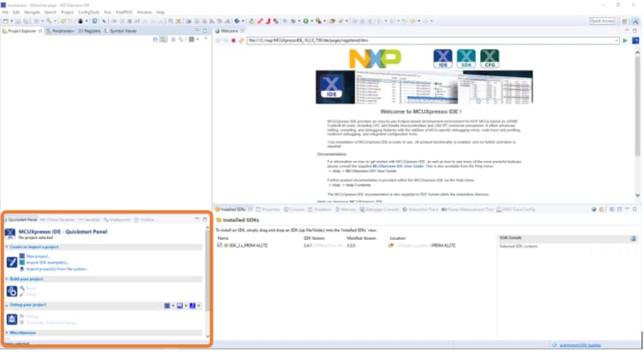
Task: Open the Symbol Viewer tab
Action: (122, 30)
